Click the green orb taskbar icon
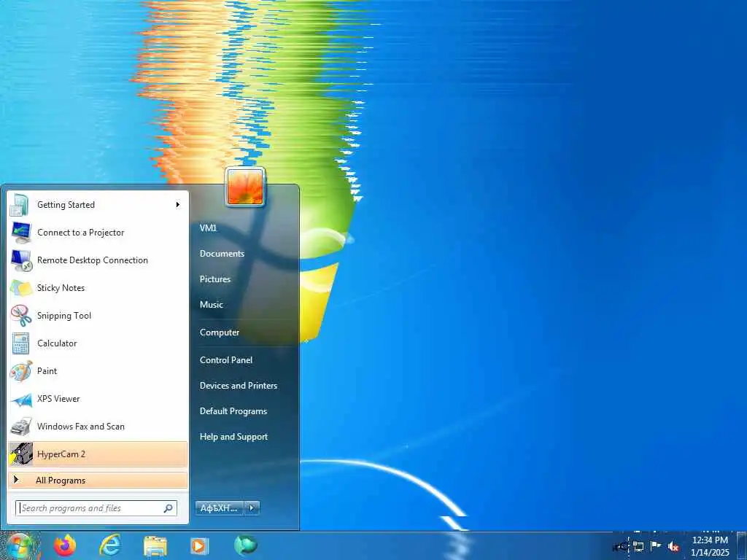Image resolution: width=747 pixels, height=560 pixels. point(245,545)
